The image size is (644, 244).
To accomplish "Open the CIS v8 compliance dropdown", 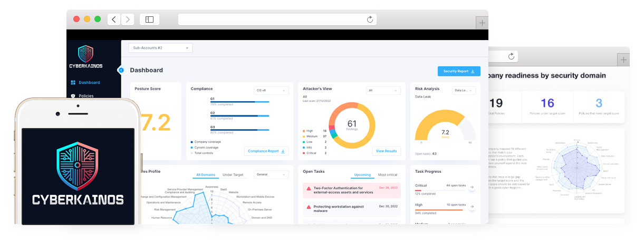I will 271,91.
